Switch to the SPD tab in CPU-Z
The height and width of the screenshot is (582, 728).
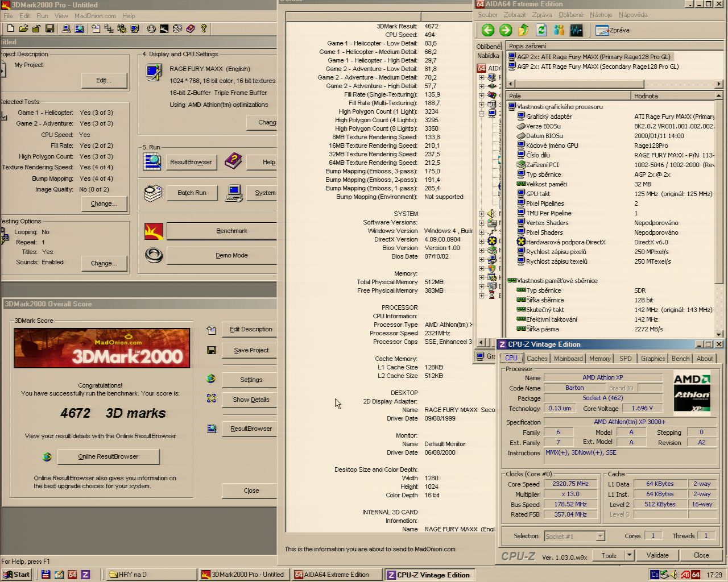click(625, 359)
